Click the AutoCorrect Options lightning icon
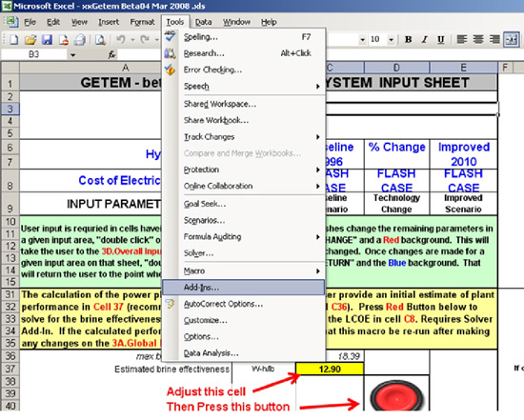 pos(170,304)
